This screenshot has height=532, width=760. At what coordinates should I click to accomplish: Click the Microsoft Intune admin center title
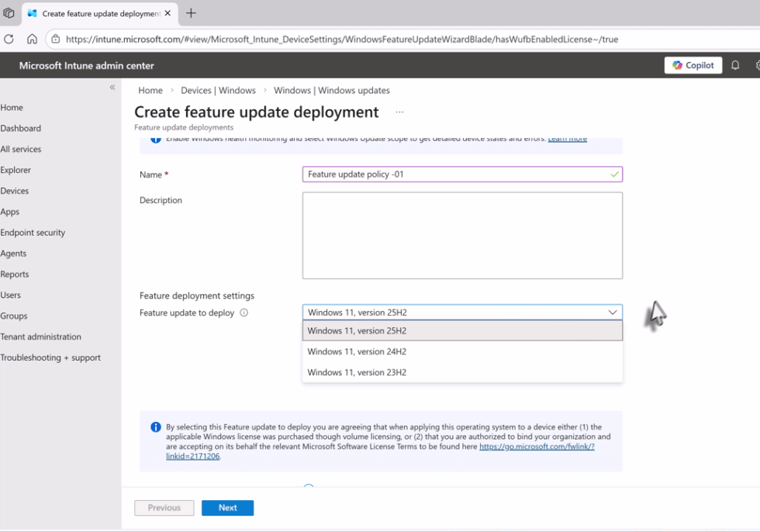click(x=86, y=66)
